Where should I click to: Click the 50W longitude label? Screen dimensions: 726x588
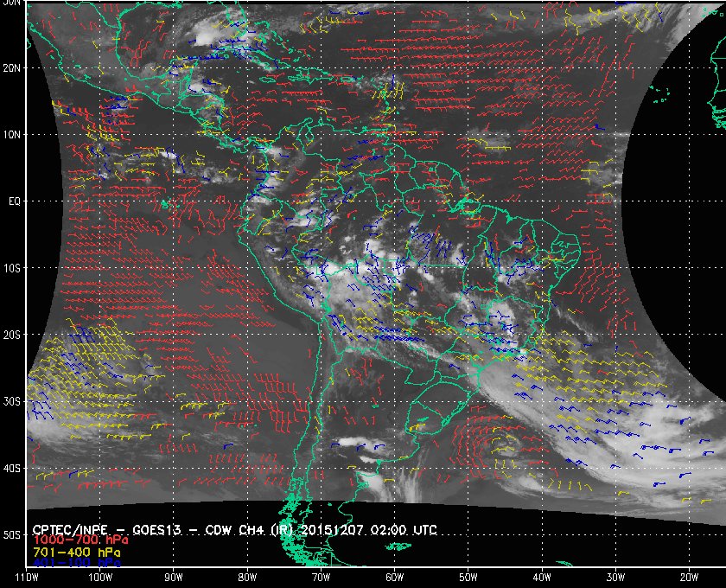click(468, 578)
